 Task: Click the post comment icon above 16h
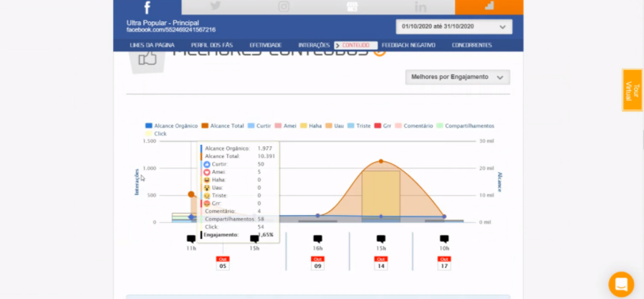pyautogui.click(x=317, y=239)
